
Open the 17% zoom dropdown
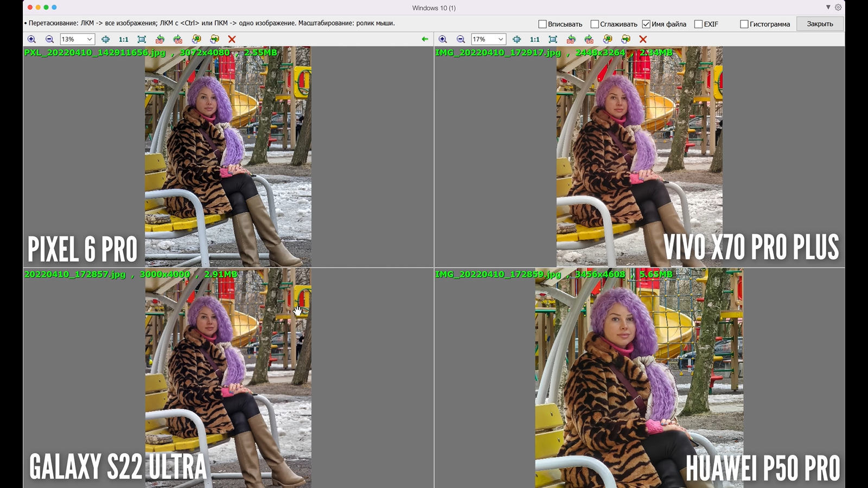coord(501,39)
